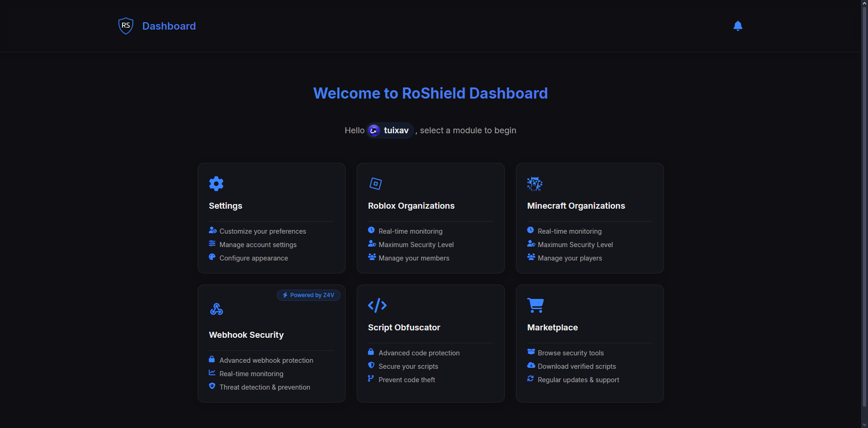Click the cloud download icon beside Download verified scripts
Viewport: 868px width, 428px height.
pos(531,366)
